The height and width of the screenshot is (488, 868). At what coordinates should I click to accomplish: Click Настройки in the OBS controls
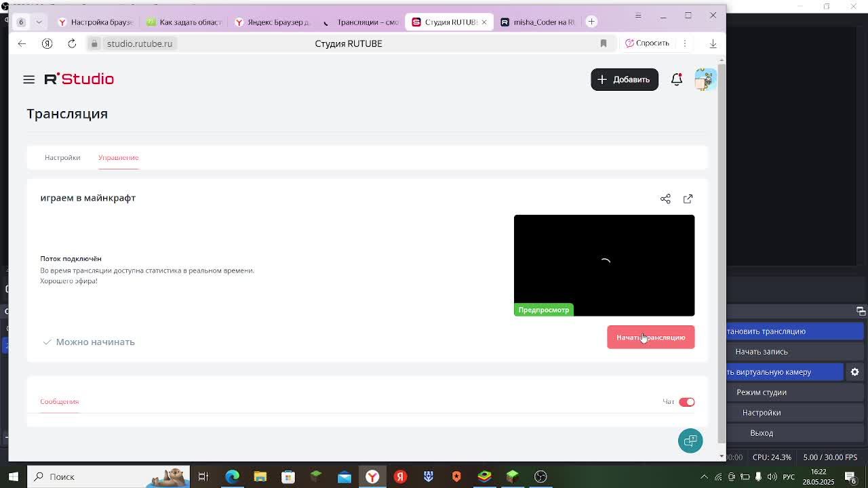coord(762,412)
